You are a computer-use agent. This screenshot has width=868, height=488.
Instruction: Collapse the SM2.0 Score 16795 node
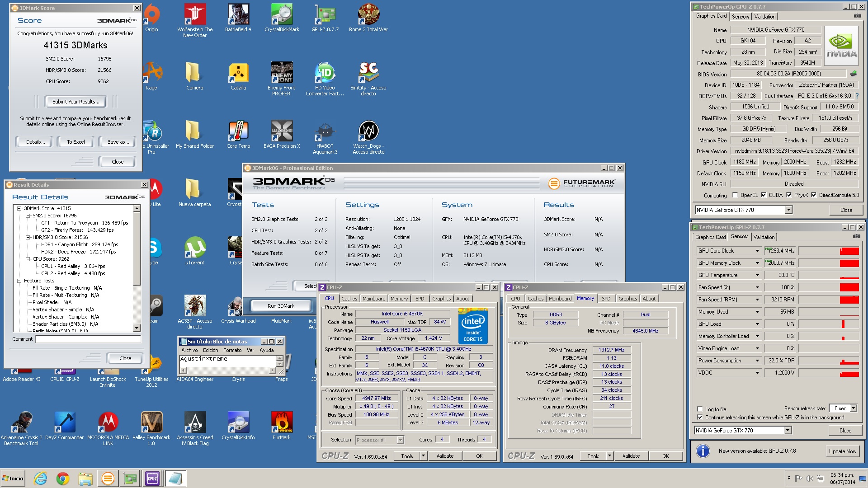coord(28,216)
